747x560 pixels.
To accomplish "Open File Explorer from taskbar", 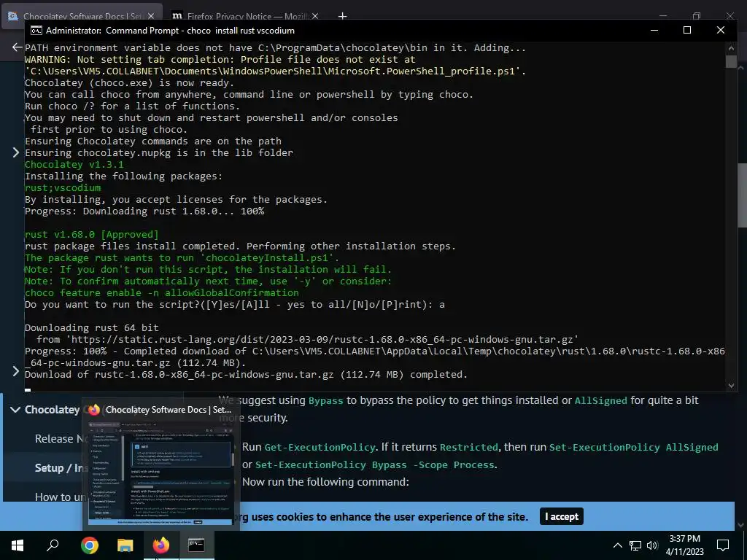I will pyautogui.click(x=125, y=545).
